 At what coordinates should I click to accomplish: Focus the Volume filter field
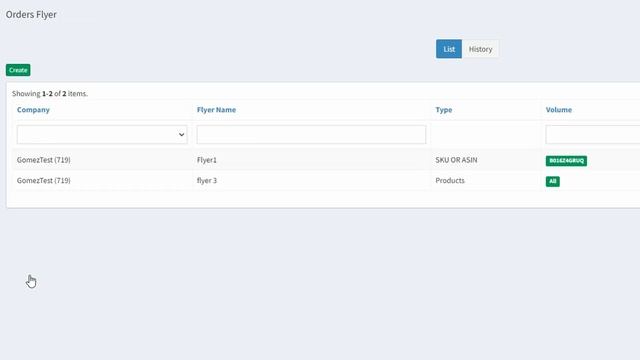click(x=593, y=135)
